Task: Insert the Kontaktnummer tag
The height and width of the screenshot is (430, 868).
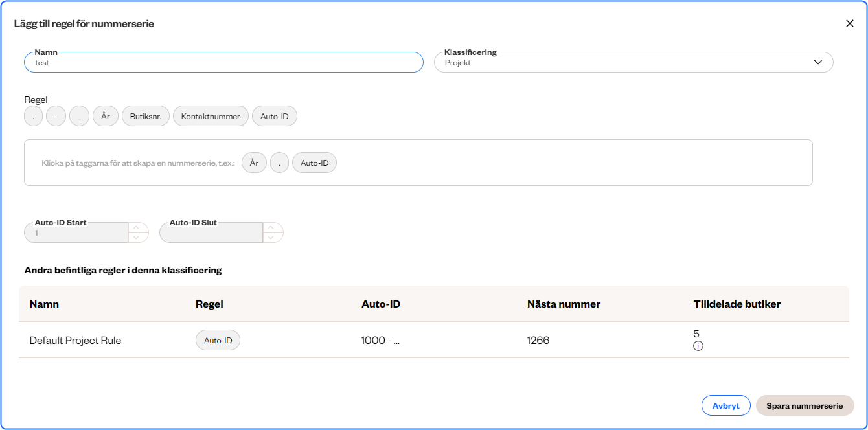Action: point(211,117)
